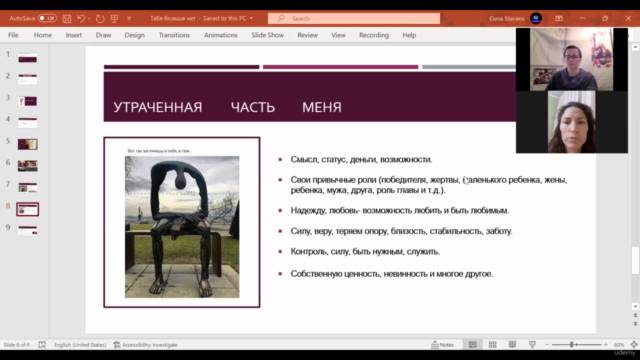
Task: Click the top participant video with glasses
Action: (x=571, y=60)
